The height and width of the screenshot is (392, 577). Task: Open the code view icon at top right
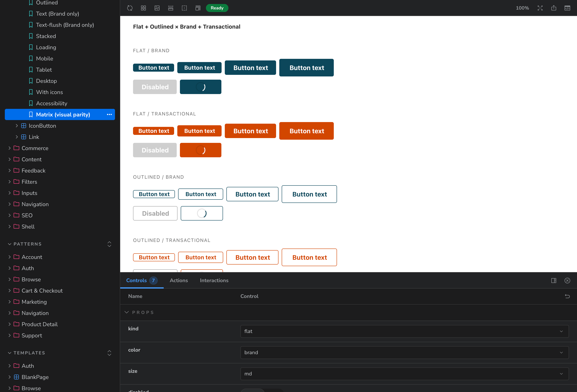567,8
